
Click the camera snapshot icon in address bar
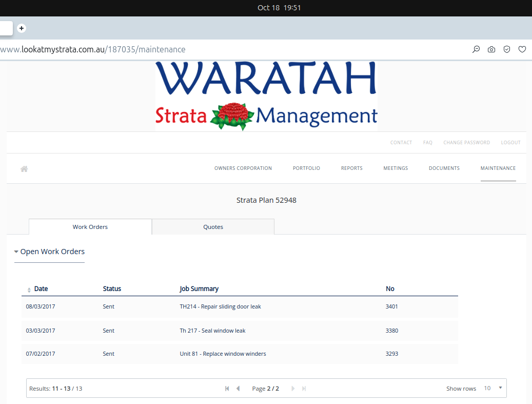tap(491, 50)
